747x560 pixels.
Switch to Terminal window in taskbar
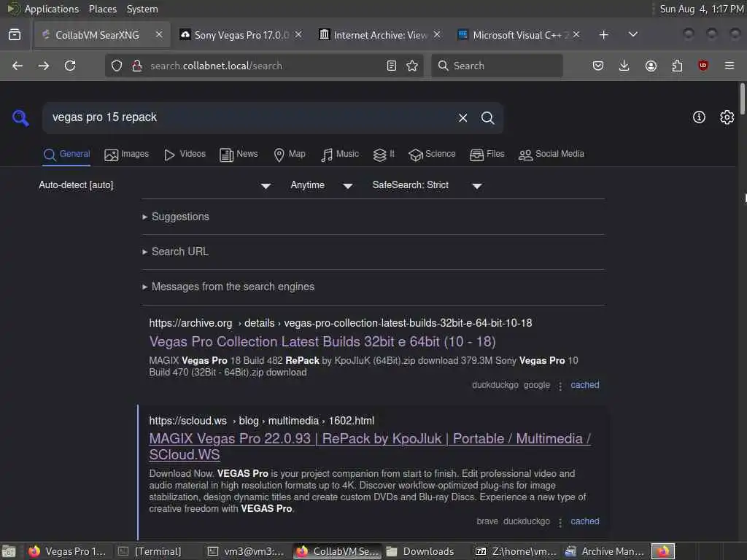(x=152, y=551)
